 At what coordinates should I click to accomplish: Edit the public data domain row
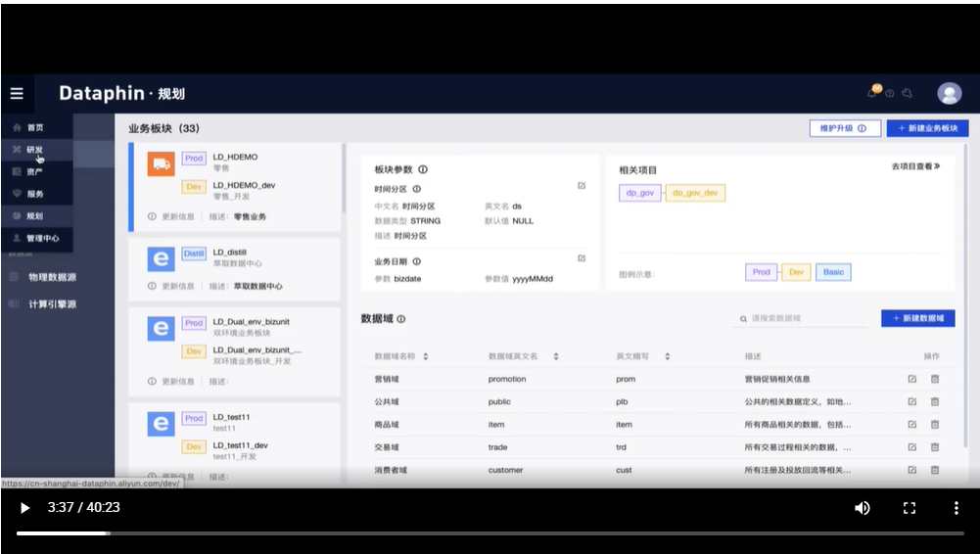pyautogui.click(x=911, y=401)
